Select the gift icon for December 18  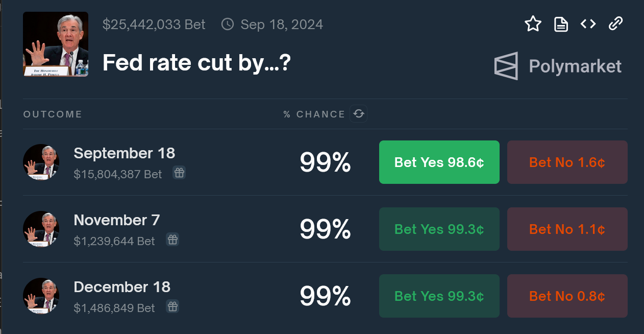[x=172, y=306]
